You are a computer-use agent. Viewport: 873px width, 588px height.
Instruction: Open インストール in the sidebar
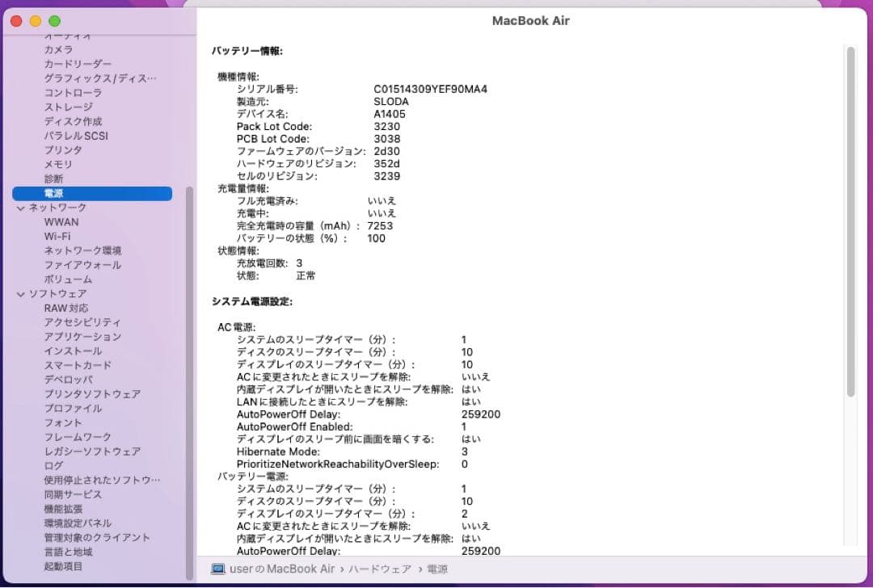[x=73, y=351]
